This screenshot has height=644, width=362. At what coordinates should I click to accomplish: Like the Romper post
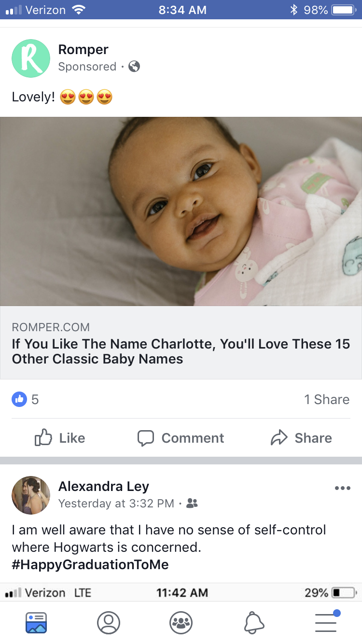[60, 438]
